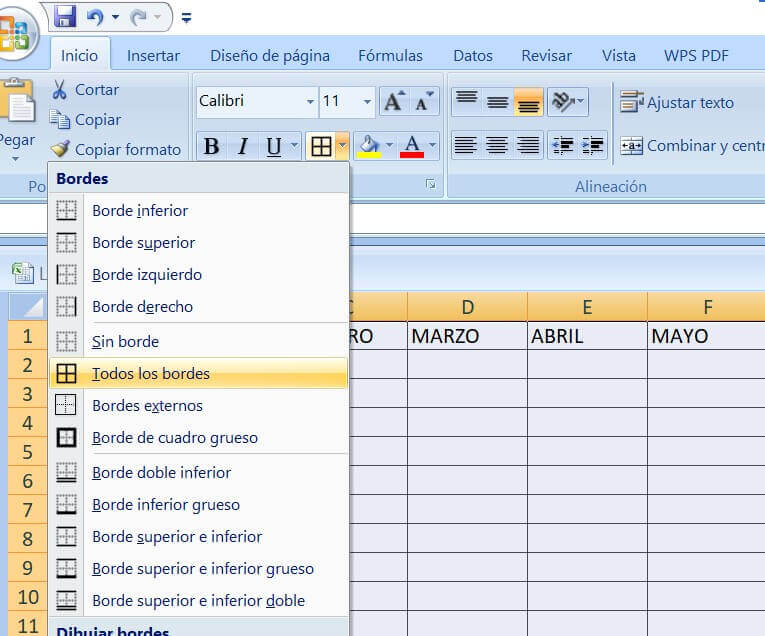Screen dimensions: 765x636
Task: Click the Pegar clipboard icon
Action: 18,100
